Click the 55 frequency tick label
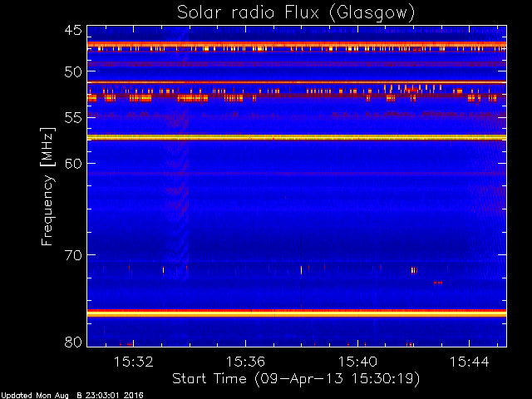The width and height of the screenshot is (532, 399). click(x=73, y=118)
